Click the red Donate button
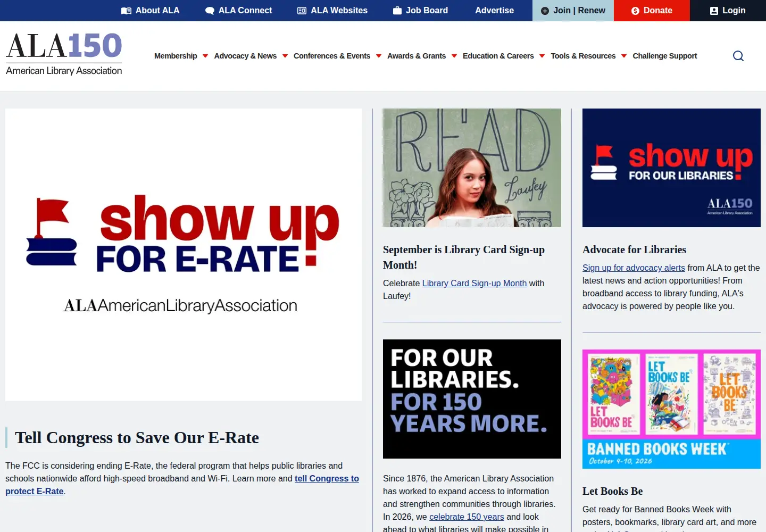Screen dimensions: 766x532 652,11
